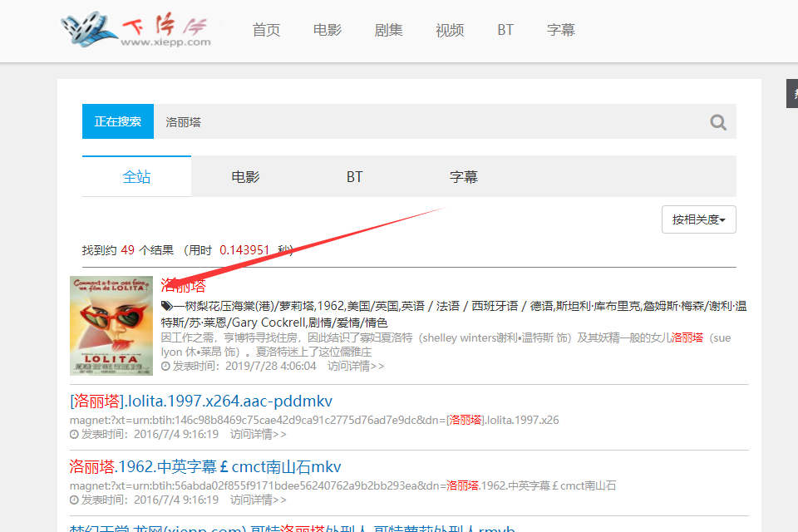The image size is (798, 532).
Task: Switch to the 字幕 results tab
Action: point(463,176)
